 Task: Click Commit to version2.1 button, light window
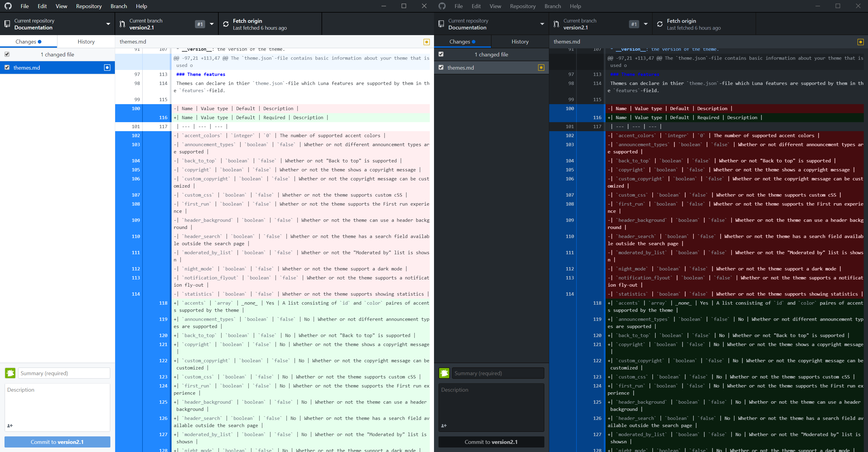[x=57, y=442]
